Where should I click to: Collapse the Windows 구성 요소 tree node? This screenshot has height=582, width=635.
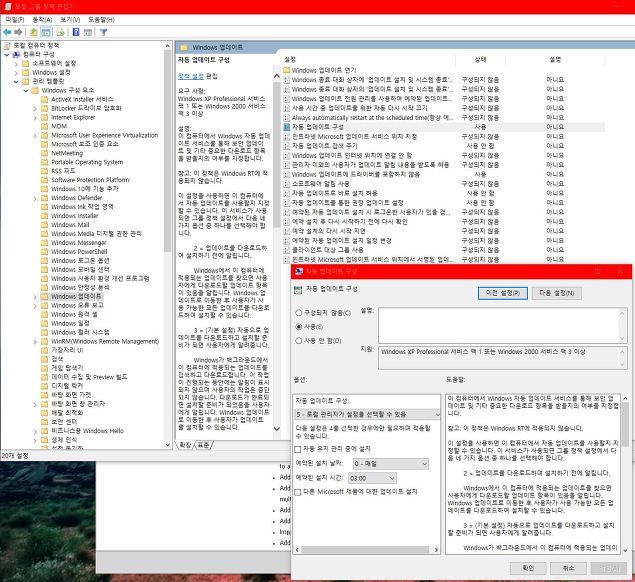click(26, 90)
